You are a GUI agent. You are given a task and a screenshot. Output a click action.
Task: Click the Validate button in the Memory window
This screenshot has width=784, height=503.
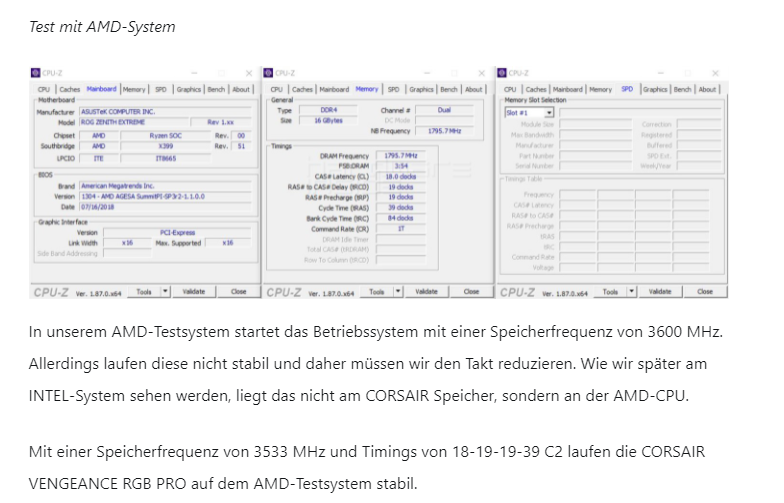click(426, 292)
